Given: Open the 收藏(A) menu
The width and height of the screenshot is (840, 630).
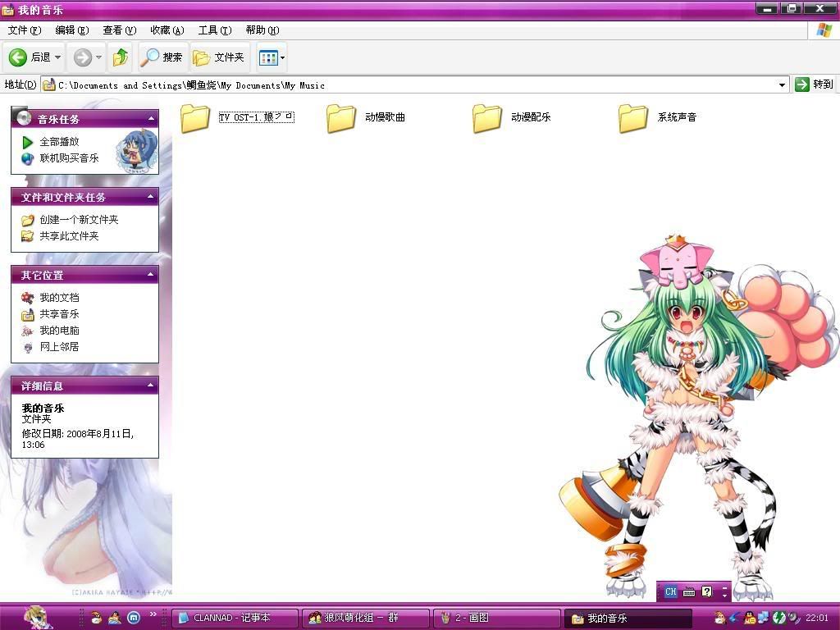Looking at the screenshot, I should click(x=167, y=30).
